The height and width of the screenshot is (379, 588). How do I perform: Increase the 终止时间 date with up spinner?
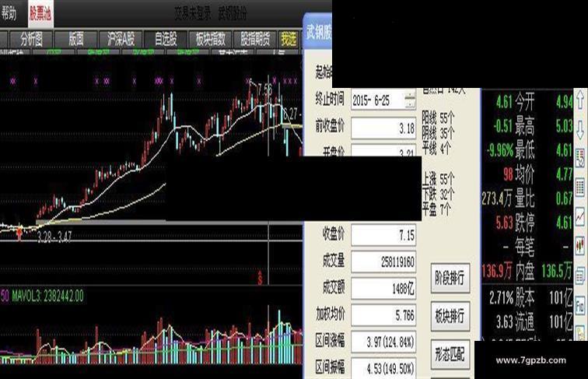[x=410, y=96]
